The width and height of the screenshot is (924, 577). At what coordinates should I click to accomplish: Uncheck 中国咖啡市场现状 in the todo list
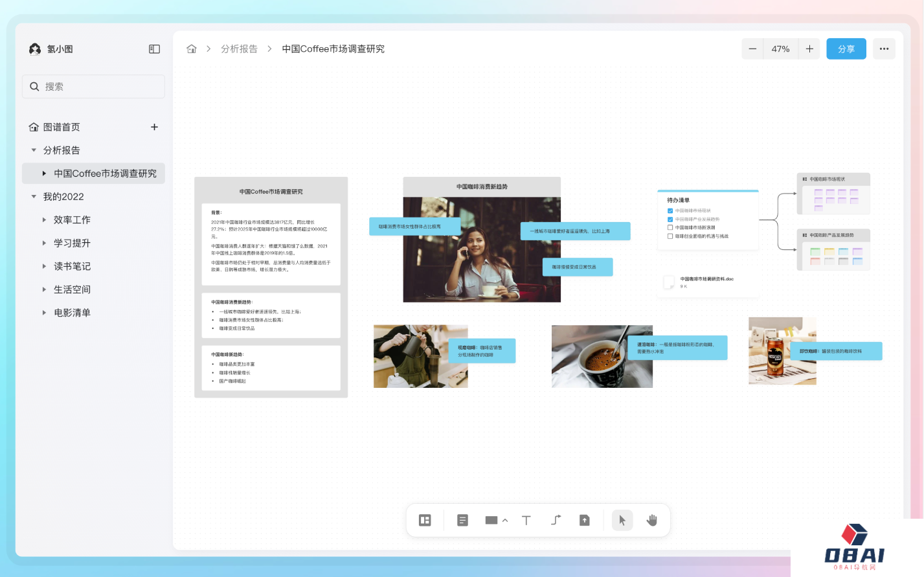[x=670, y=210]
